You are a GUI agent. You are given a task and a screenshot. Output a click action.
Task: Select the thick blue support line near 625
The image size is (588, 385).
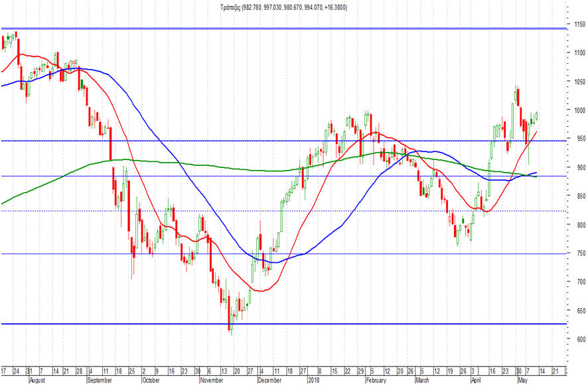tap(284, 323)
